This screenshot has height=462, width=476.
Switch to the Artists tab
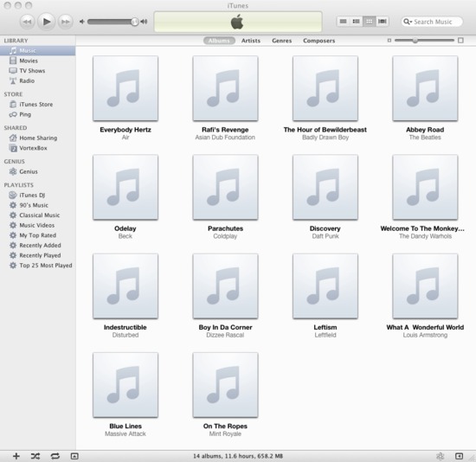click(251, 41)
